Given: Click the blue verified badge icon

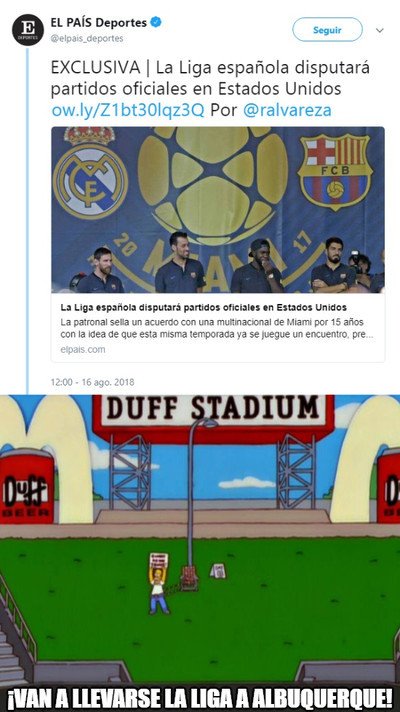Looking at the screenshot, I should coord(156,22).
